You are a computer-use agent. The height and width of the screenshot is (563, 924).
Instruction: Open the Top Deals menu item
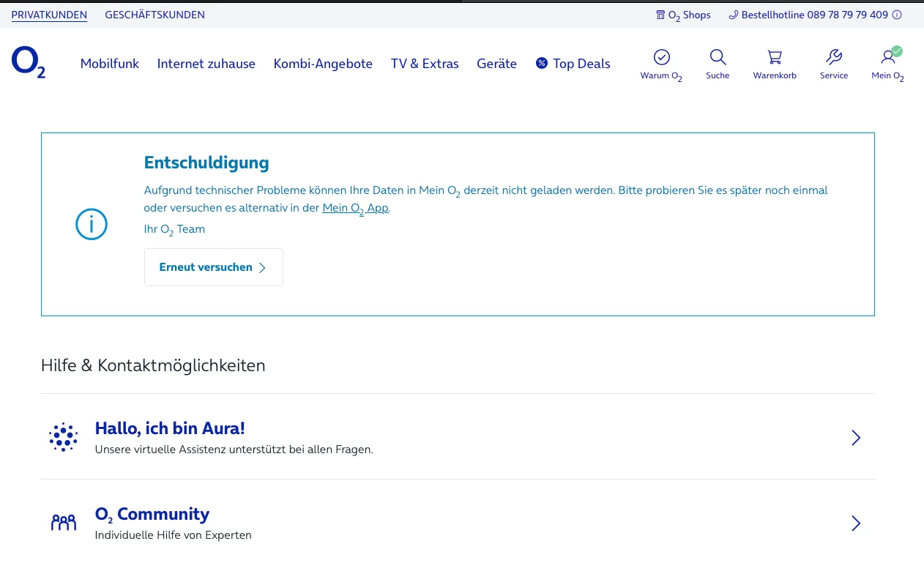click(581, 64)
